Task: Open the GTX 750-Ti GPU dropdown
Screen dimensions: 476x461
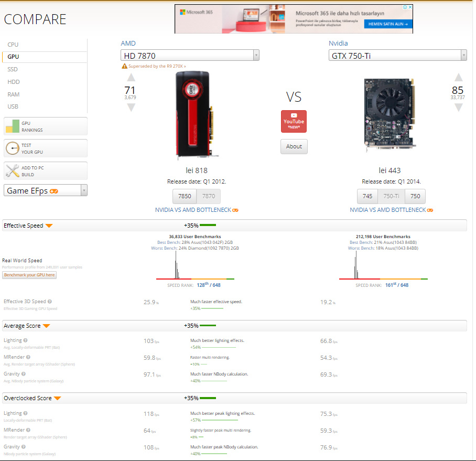Action: click(398, 56)
